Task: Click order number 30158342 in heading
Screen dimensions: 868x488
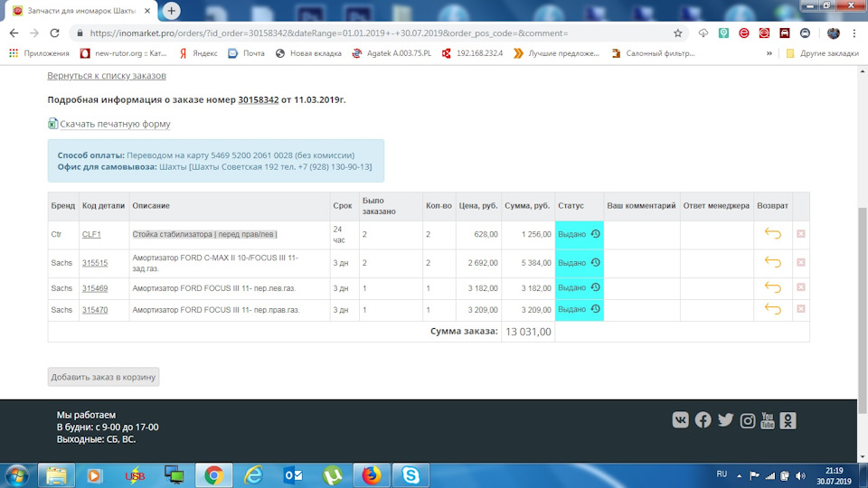Action: pos(259,99)
